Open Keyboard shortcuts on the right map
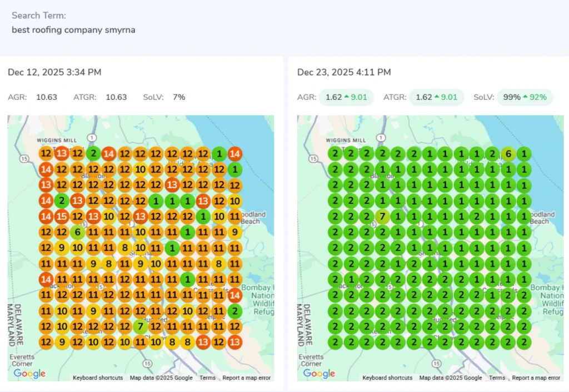 (x=387, y=378)
